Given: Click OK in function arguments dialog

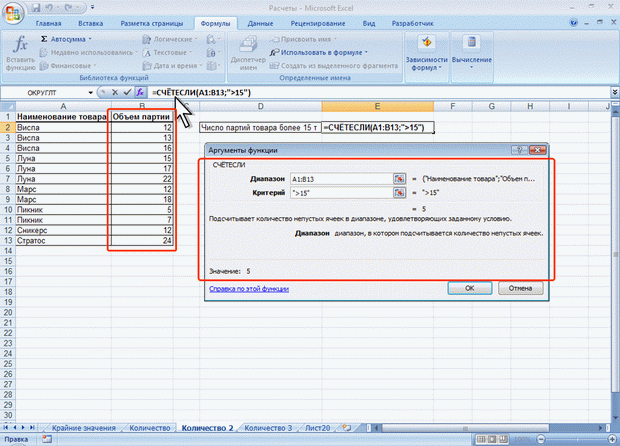Looking at the screenshot, I should (x=470, y=288).
